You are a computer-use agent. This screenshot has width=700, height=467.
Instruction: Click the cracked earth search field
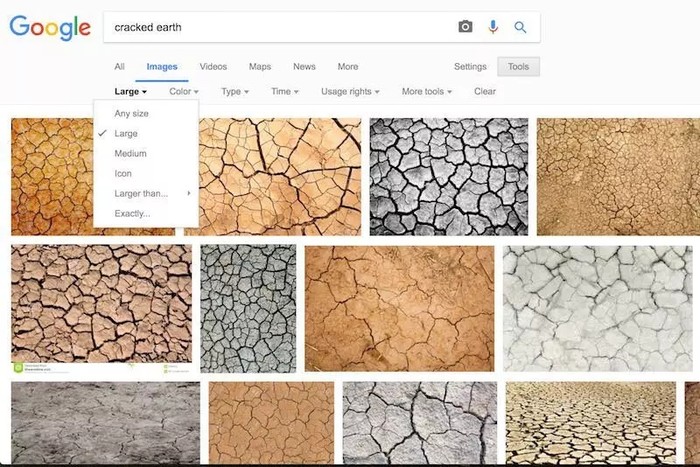280,27
